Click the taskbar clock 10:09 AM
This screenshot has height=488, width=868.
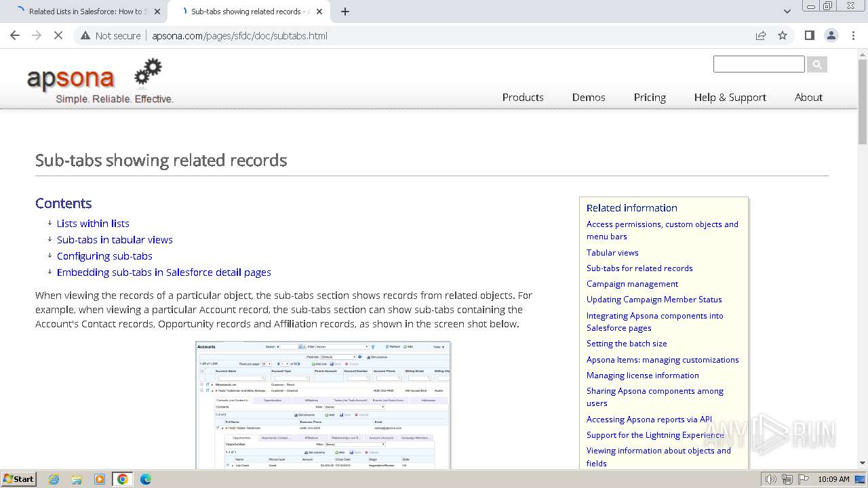click(x=833, y=479)
